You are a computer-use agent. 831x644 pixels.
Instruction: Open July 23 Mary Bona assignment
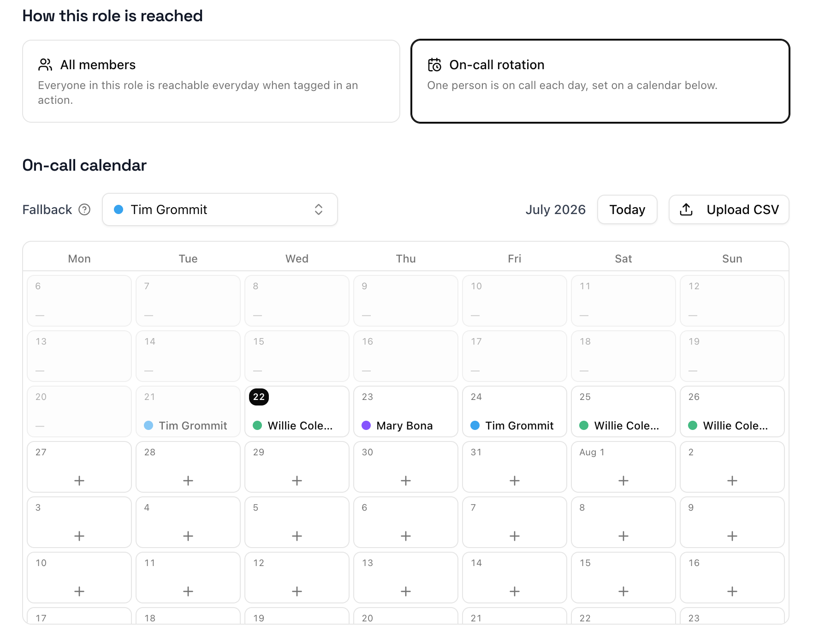[406, 411]
